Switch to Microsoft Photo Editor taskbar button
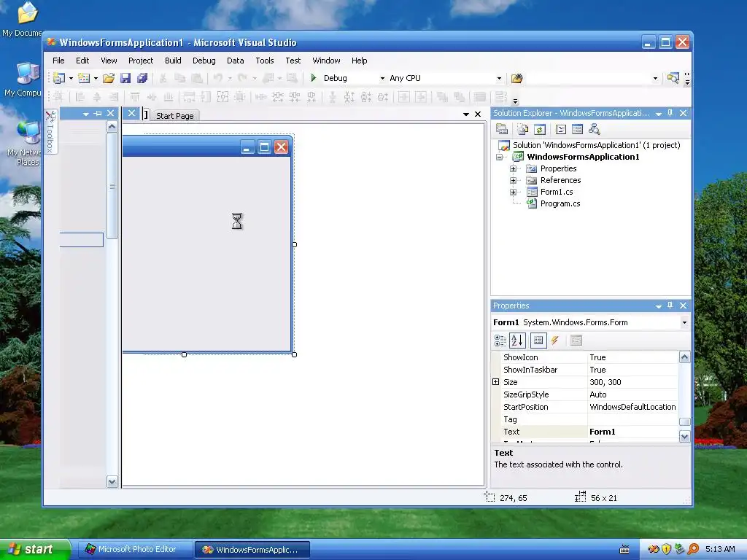The height and width of the screenshot is (560, 747). tap(135, 550)
